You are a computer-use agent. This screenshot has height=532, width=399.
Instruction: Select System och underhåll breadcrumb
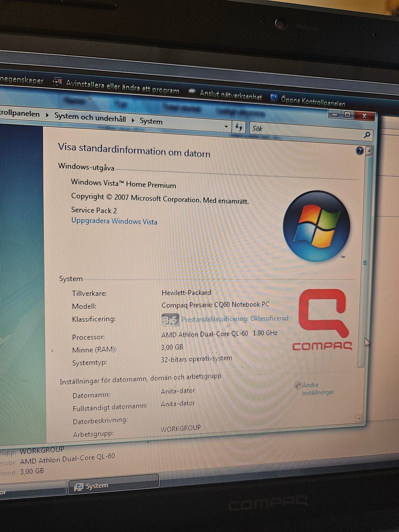pos(90,117)
